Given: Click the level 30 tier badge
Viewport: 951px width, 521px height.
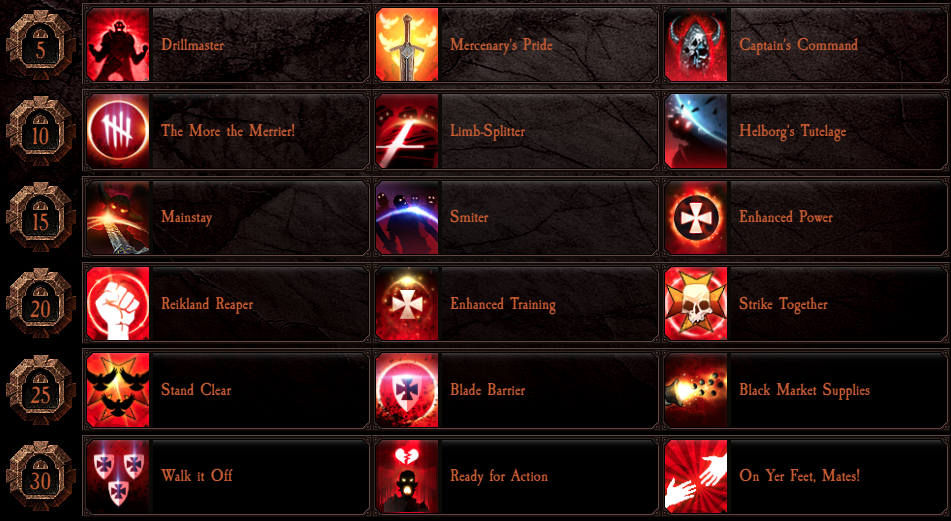Looking at the screenshot, I should click(x=41, y=476).
